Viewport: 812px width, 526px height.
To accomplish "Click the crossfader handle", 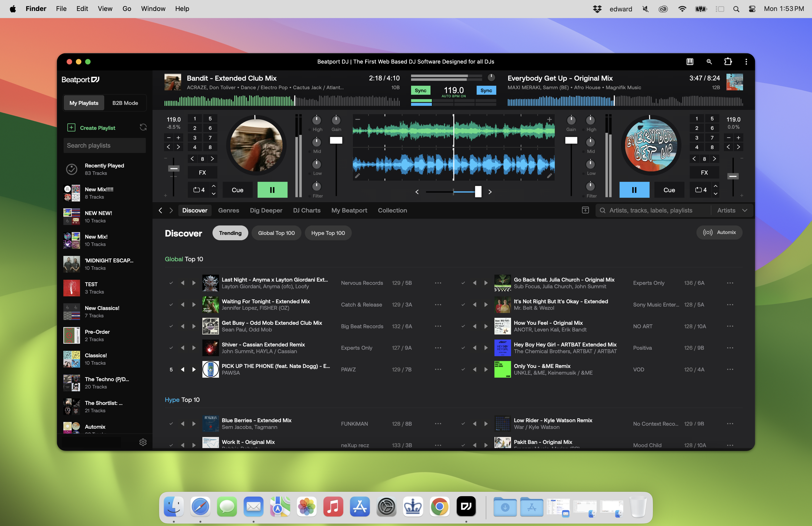I will 478,192.
